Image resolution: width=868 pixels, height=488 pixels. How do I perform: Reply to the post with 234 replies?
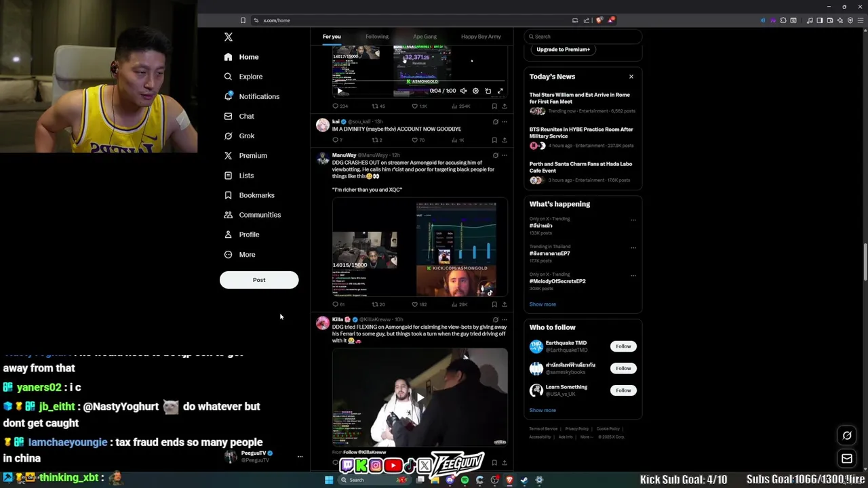[x=340, y=106]
